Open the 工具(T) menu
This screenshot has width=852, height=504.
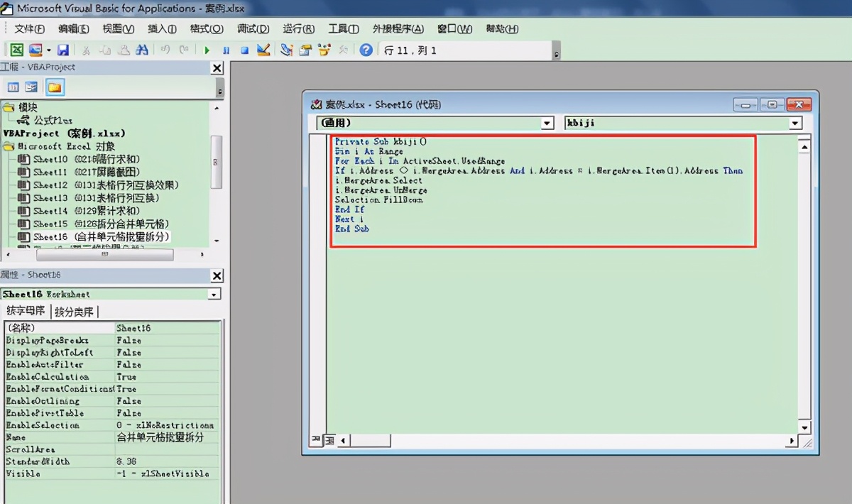pyautogui.click(x=344, y=29)
